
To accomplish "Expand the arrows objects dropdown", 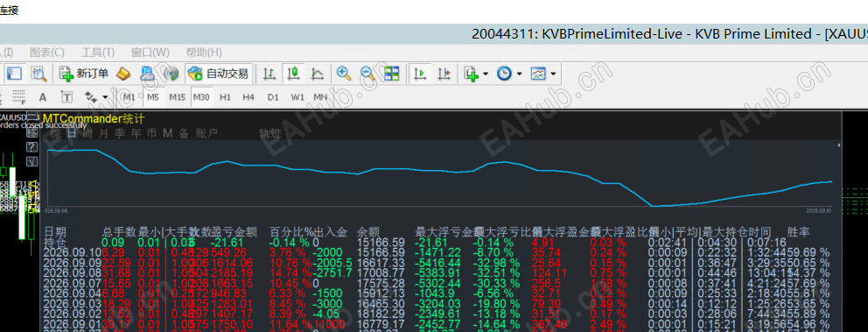I will 105,97.
